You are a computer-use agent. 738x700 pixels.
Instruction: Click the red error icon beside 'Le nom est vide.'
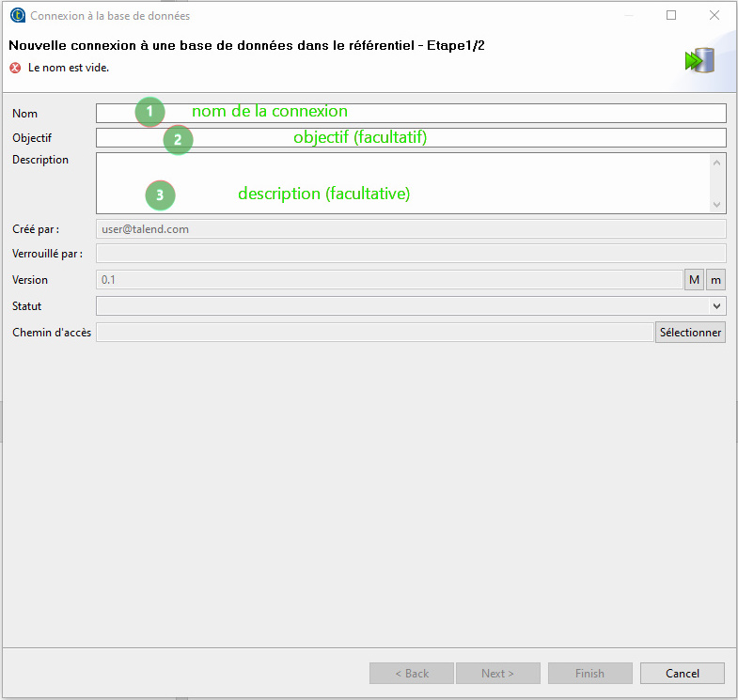(x=15, y=68)
